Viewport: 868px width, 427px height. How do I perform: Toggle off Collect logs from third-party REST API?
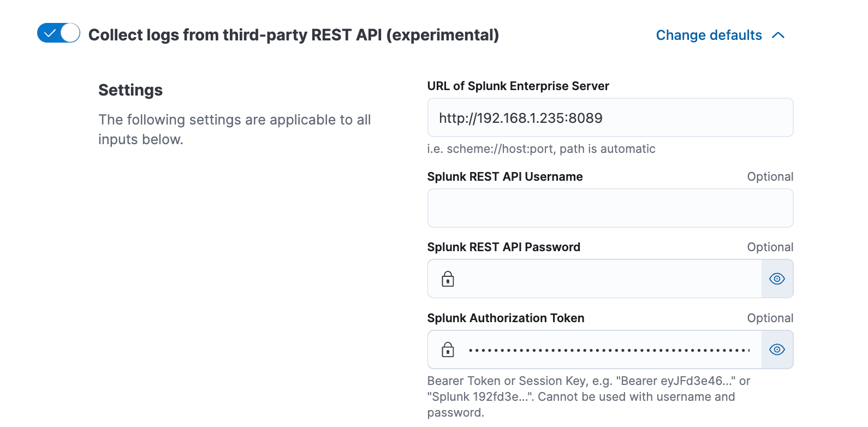[x=58, y=33]
